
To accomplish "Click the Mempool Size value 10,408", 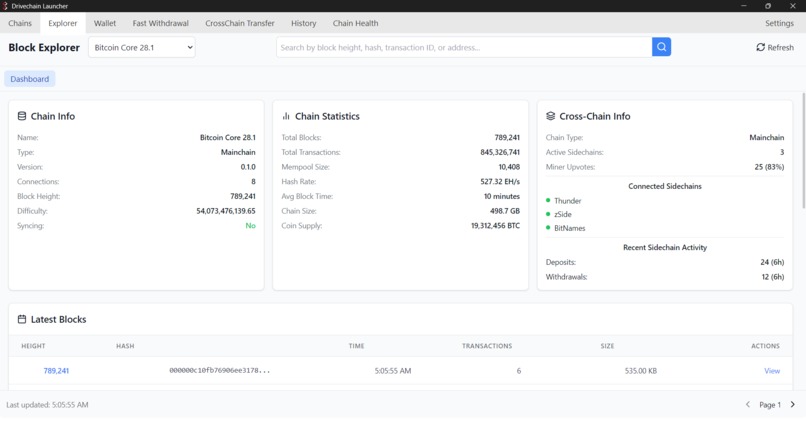I will tap(509, 167).
